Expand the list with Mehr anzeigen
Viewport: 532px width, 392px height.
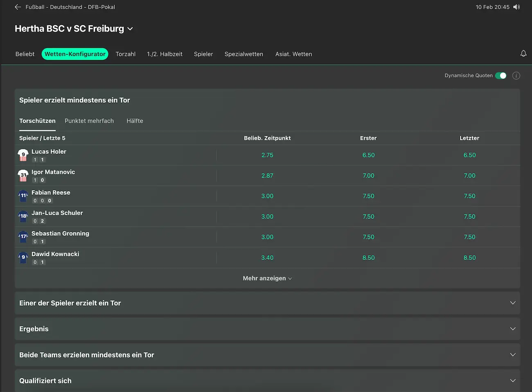[267, 278]
